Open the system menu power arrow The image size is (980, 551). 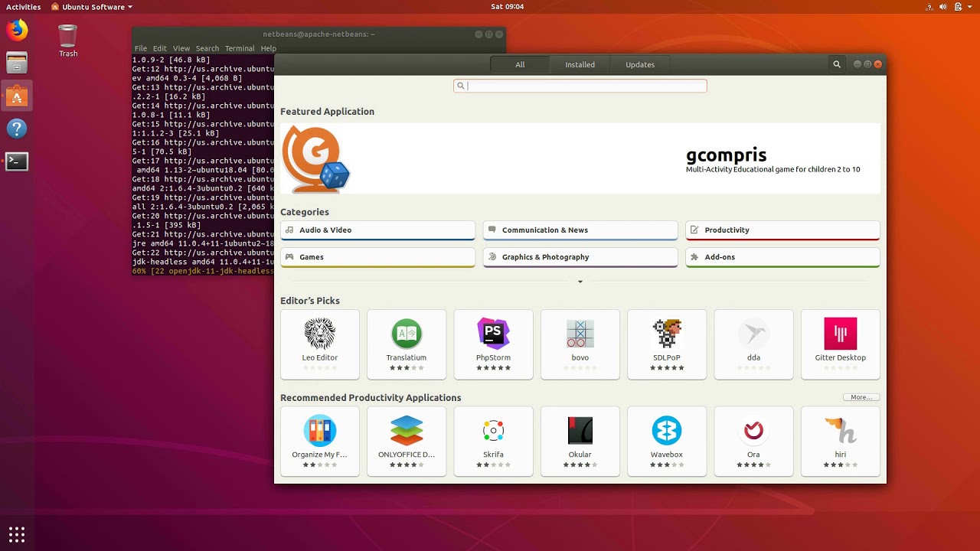point(970,7)
